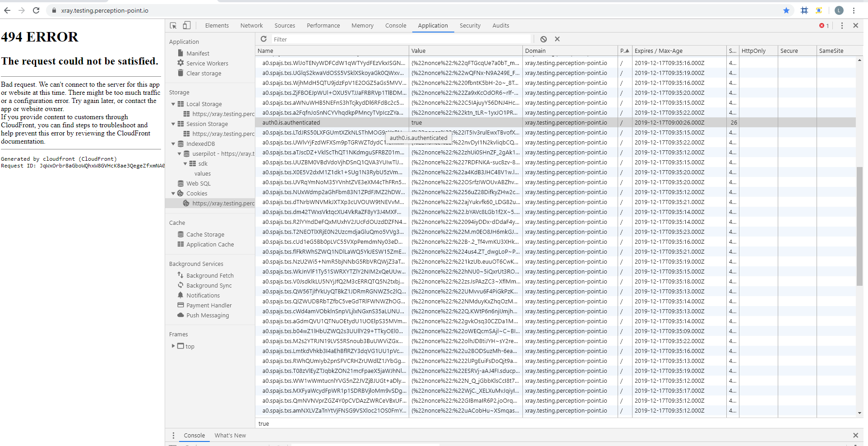The image size is (868, 446).
Task: Sort cookies by Value column header
Action: tap(466, 51)
